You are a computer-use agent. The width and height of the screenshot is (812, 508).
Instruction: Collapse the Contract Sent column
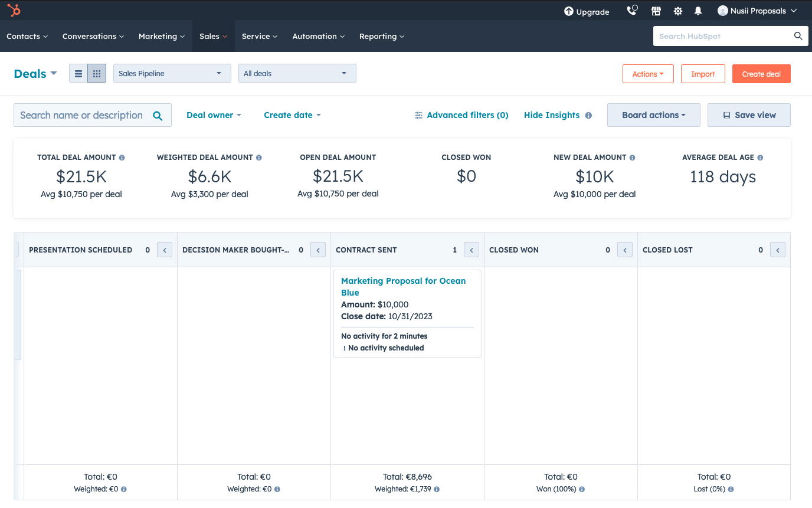tap(471, 250)
